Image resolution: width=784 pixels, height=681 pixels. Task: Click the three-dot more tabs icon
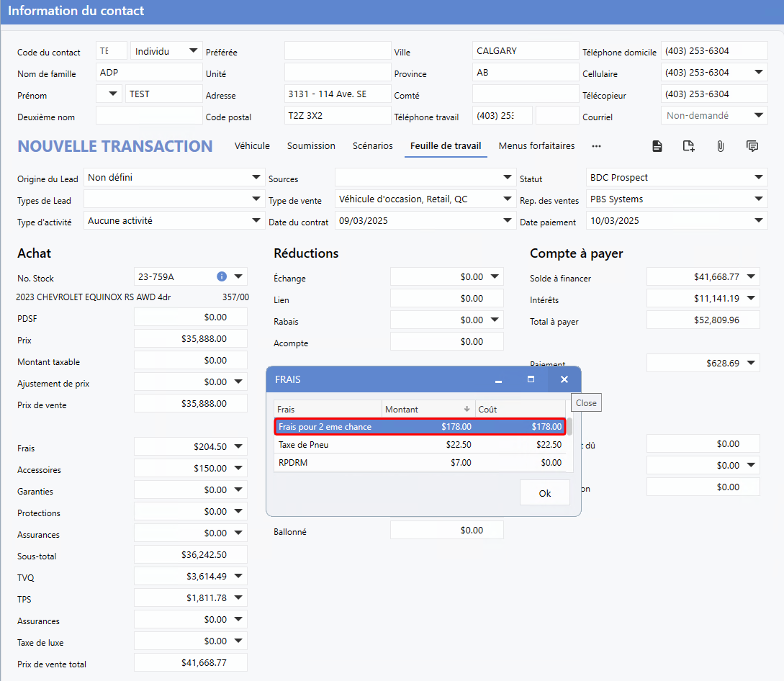pos(596,146)
